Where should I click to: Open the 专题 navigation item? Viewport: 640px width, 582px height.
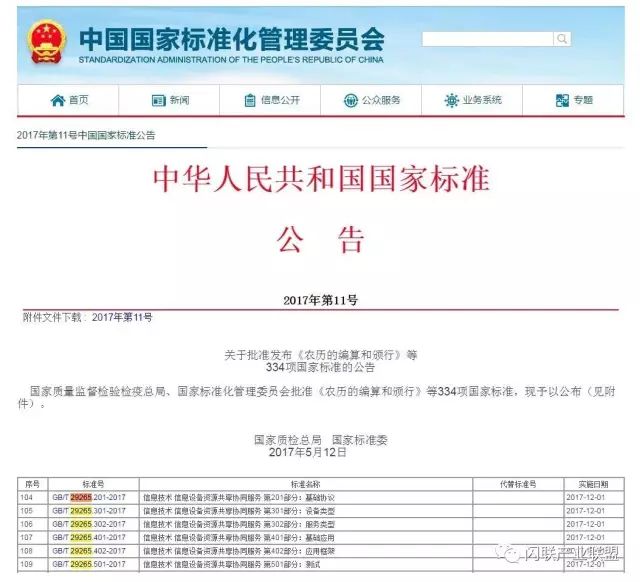[x=573, y=100]
